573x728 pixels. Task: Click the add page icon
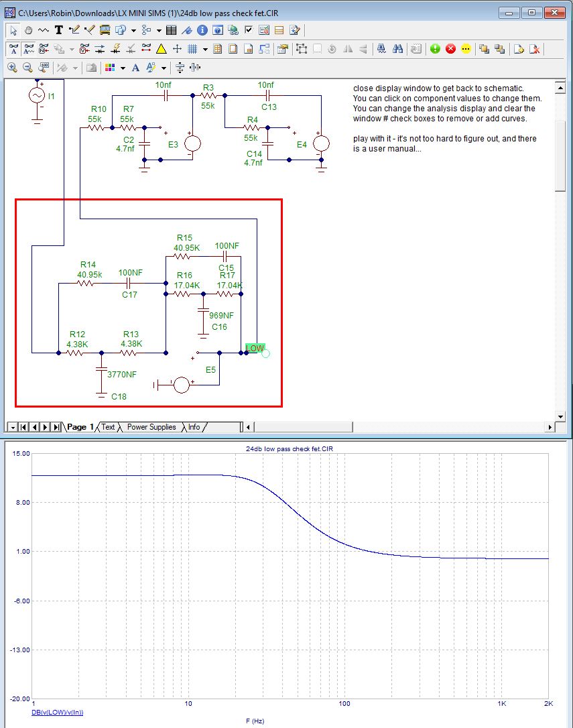pyautogui.click(x=519, y=49)
